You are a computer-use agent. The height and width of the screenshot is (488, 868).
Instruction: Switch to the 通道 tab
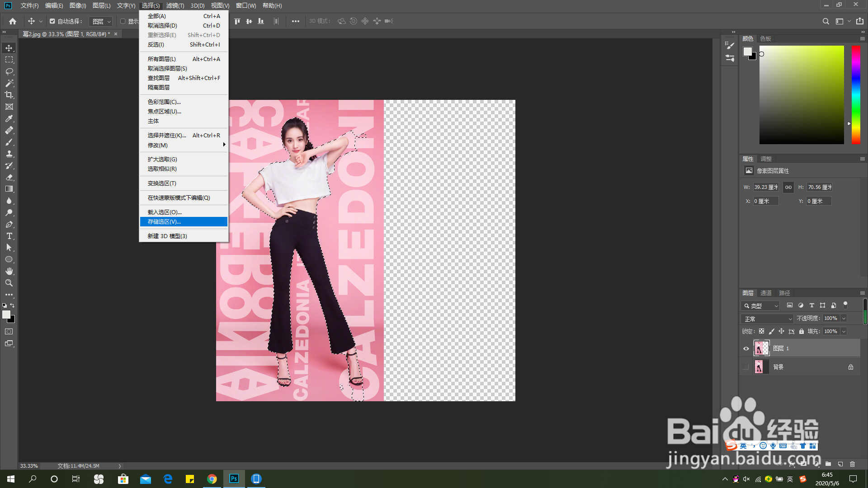tap(766, 293)
